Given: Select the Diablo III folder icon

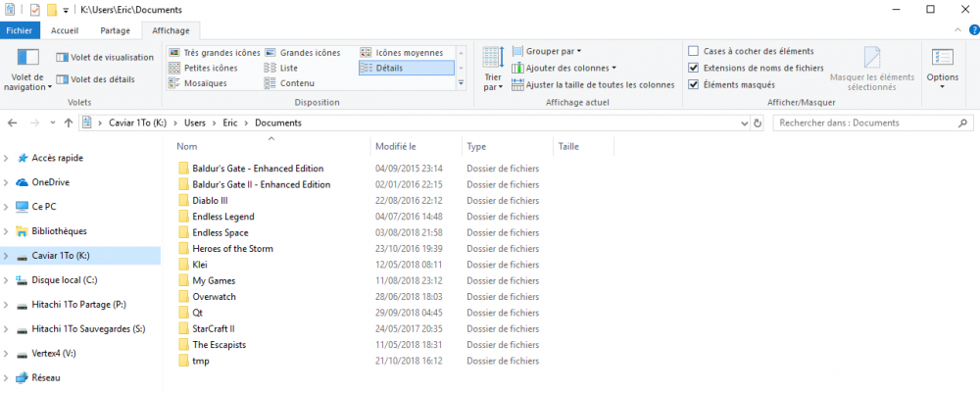Looking at the screenshot, I should click(x=183, y=201).
